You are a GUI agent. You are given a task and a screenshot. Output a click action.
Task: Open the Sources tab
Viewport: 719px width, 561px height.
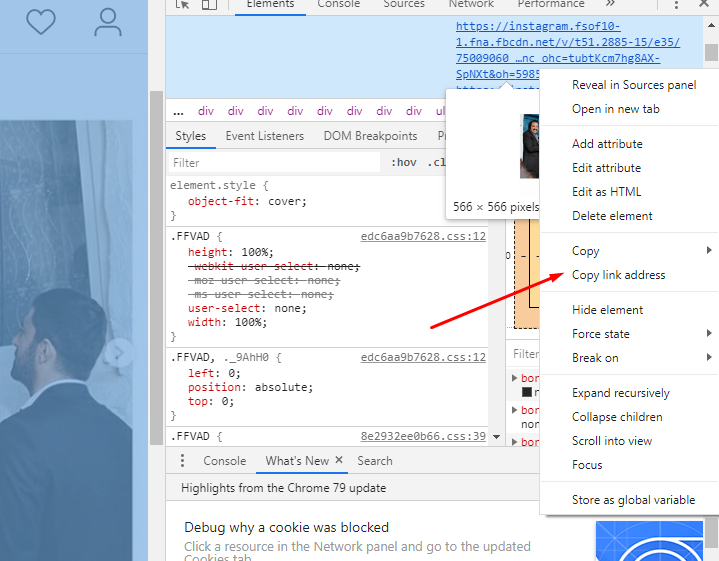[404, 4]
